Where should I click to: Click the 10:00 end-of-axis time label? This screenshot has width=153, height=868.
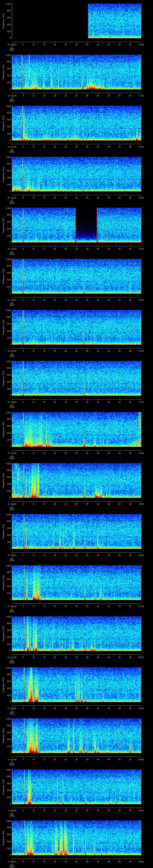[141, 44]
